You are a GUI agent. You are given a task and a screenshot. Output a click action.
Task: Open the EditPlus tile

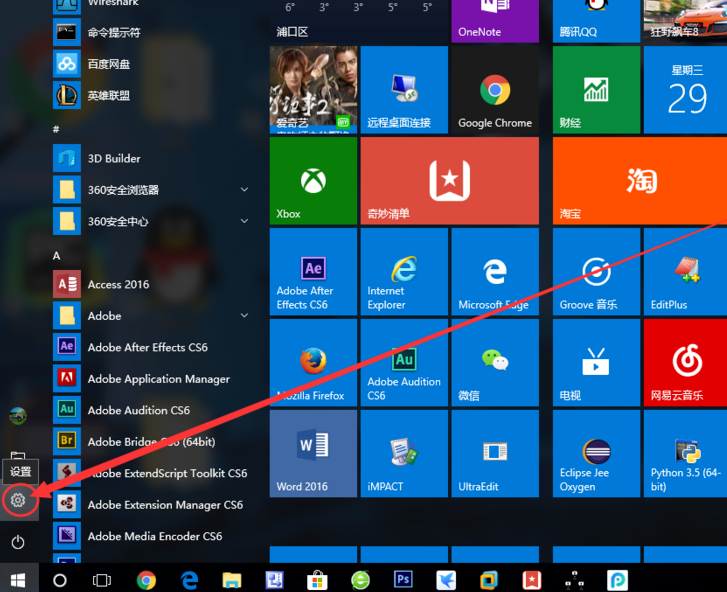click(x=685, y=272)
